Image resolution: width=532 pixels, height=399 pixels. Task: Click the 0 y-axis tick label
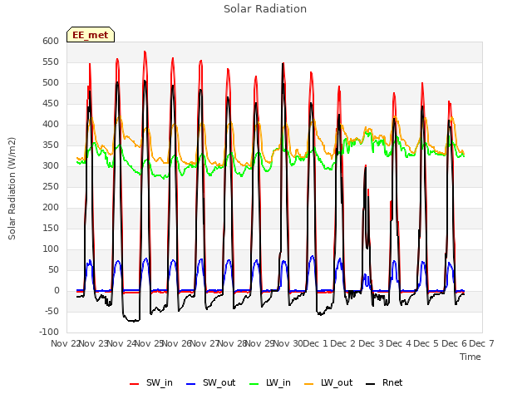coord(57,290)
